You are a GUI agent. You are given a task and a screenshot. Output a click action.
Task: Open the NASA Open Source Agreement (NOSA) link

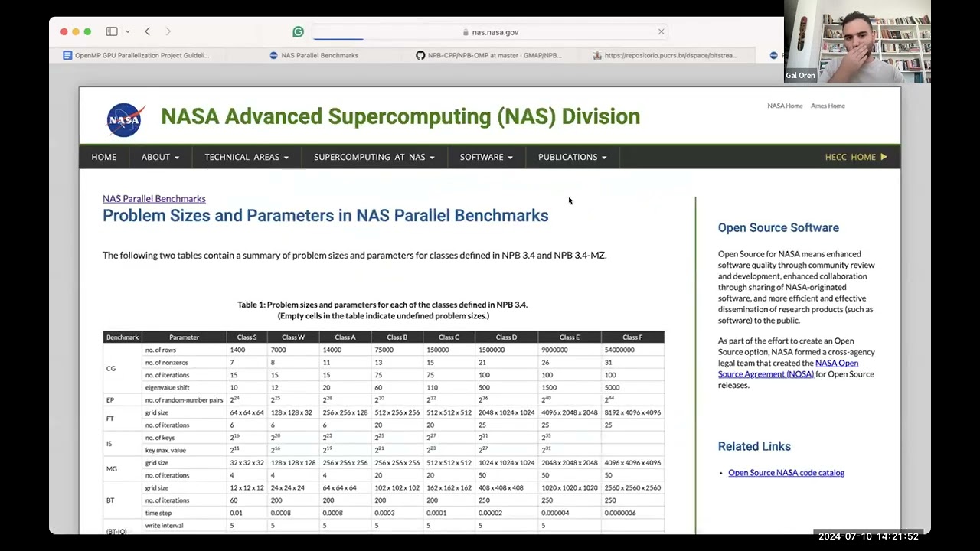(788, 369)
